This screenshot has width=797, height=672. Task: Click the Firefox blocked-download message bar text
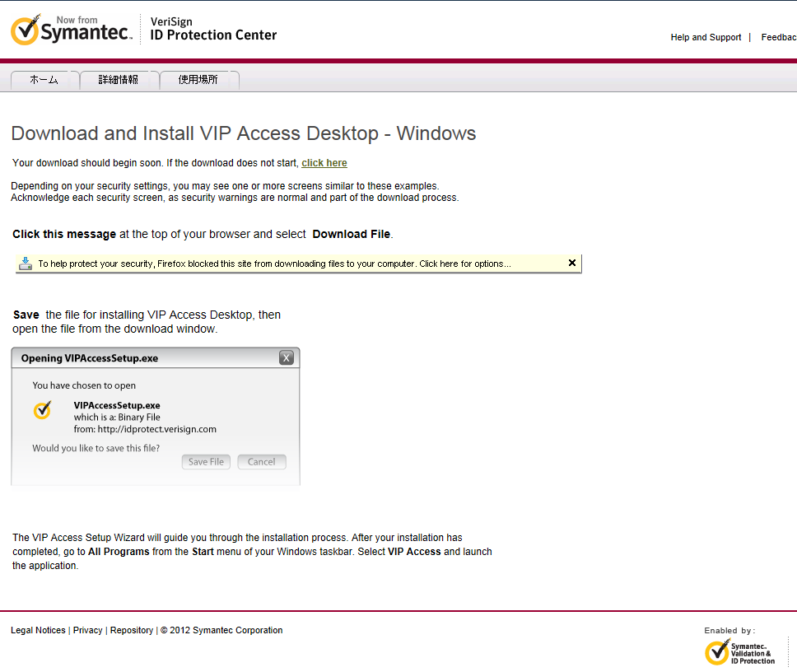[x=274, y=264]
